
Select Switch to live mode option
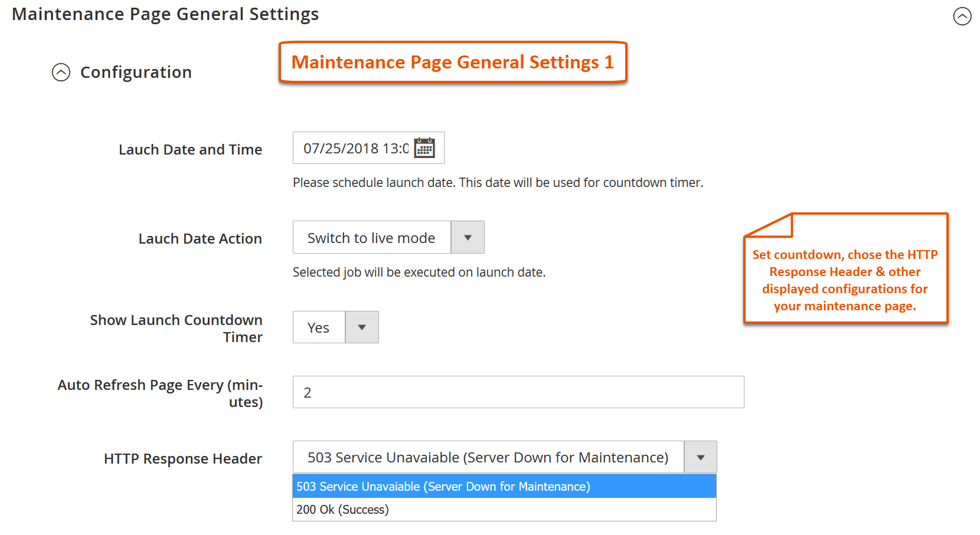click(371, 237)
